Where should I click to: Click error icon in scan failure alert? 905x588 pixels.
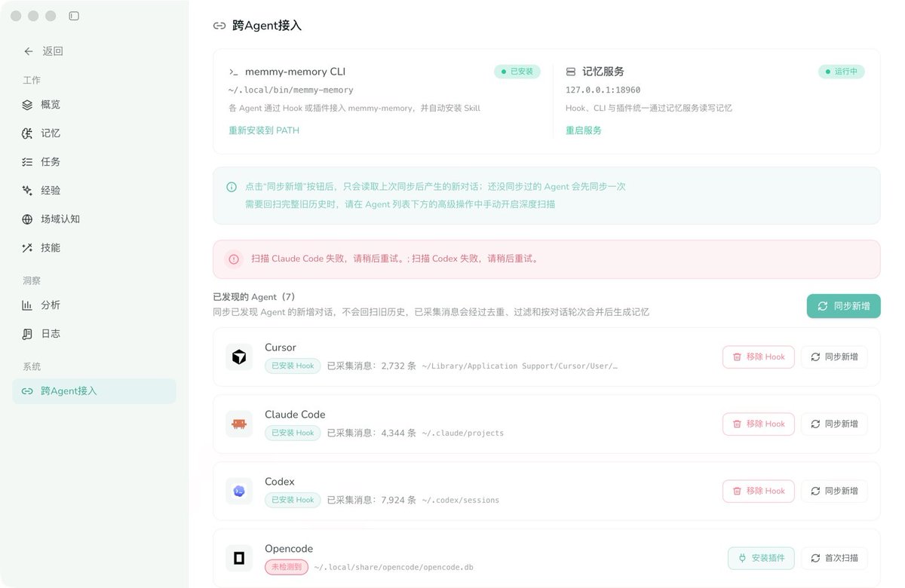[234, 259]
